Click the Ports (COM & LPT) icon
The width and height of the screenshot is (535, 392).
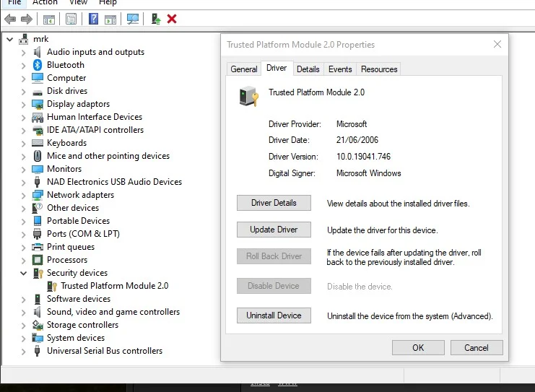click(38, 234)
